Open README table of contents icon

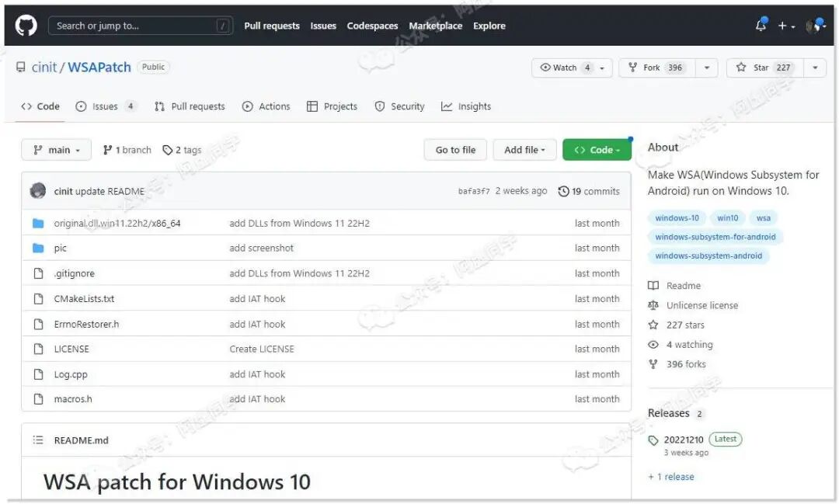click(38, 440)
